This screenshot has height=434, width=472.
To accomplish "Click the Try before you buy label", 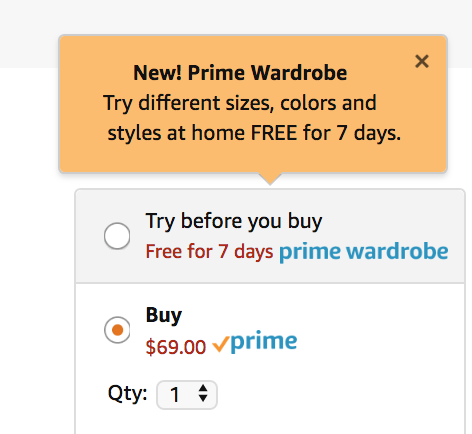I will (x=234, y=221).
